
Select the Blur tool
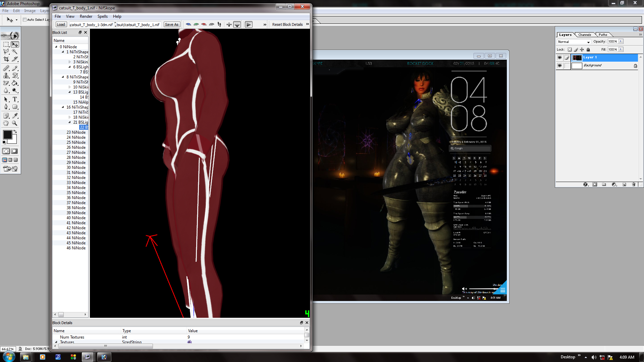coord(6,90)
